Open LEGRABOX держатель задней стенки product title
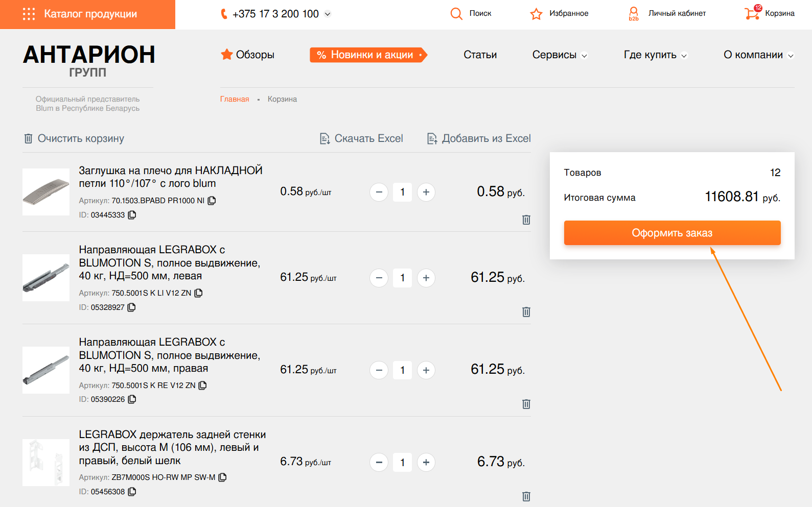 [172, 447]
